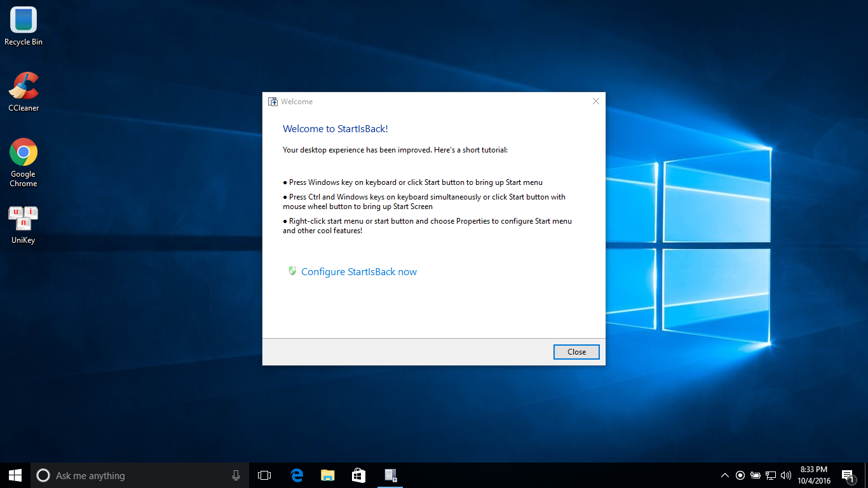Start voice search with the microphone icon
Viewport: 868px width, 488px height.
236,475
